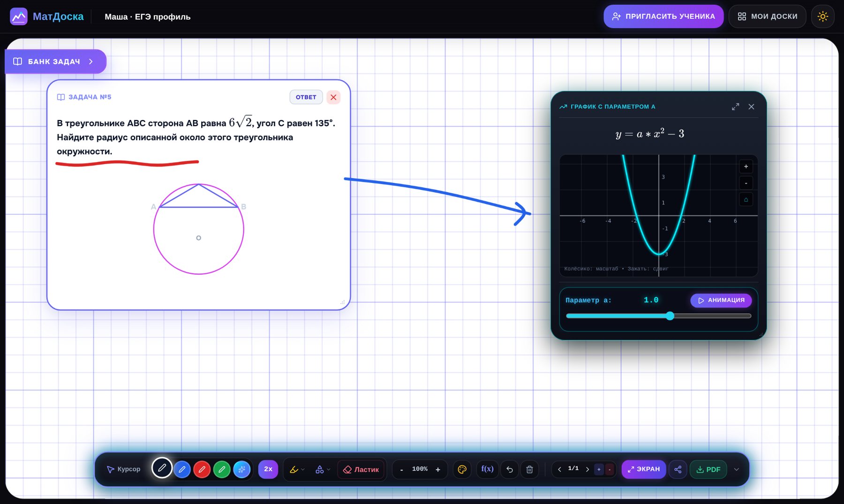Close the Задача №5 card
The image size is (844, 504).
coord(333,97)
